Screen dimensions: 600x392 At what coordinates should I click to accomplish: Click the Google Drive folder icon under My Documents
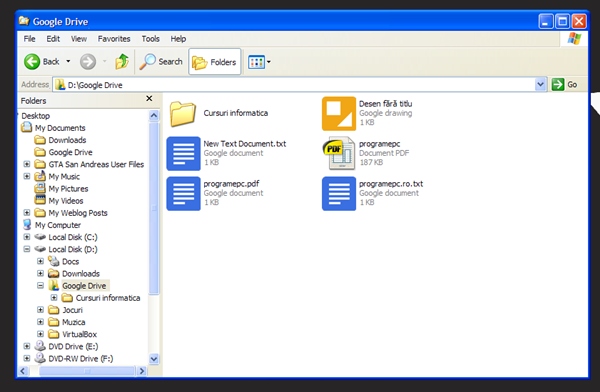tap(40, 152)
